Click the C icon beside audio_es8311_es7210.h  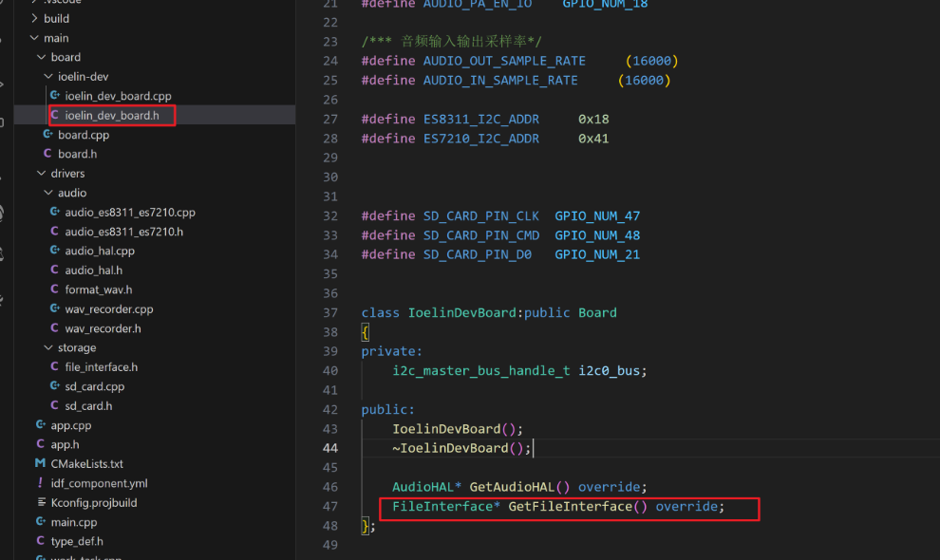click(x=54, y=231)
